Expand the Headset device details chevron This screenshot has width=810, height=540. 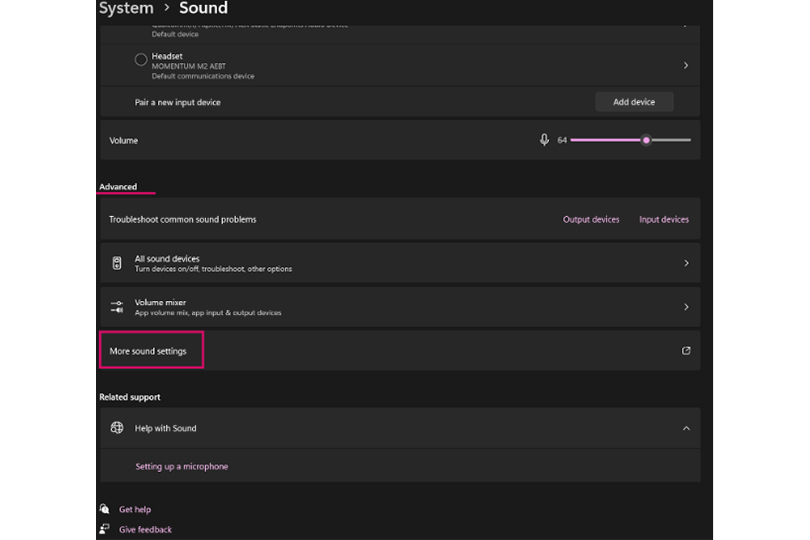[x=686, y=65]
